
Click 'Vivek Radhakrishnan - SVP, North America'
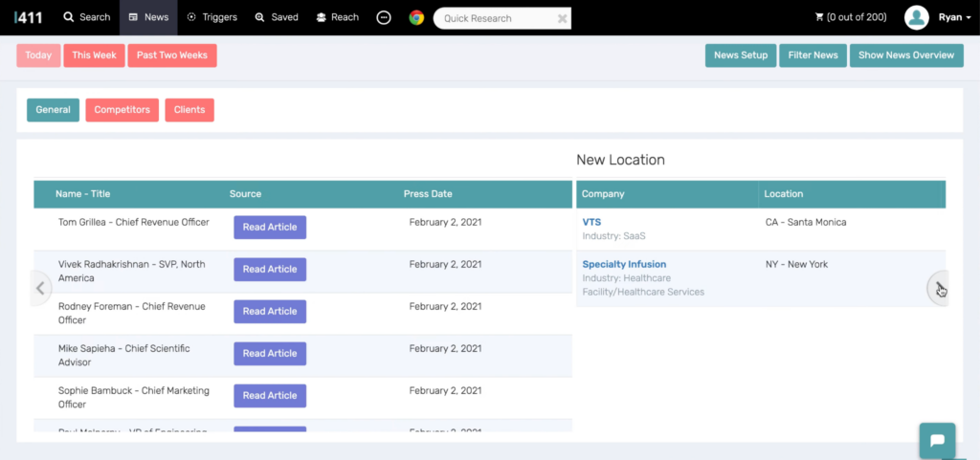click(132, 272)
